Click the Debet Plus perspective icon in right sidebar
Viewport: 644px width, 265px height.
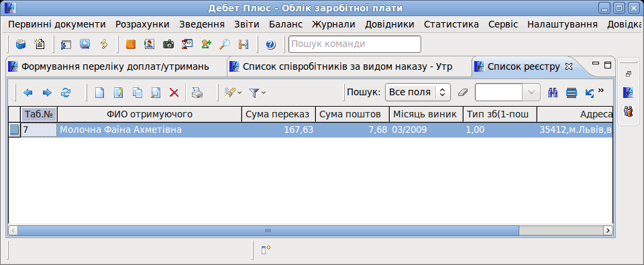click(x=628, y=92)
